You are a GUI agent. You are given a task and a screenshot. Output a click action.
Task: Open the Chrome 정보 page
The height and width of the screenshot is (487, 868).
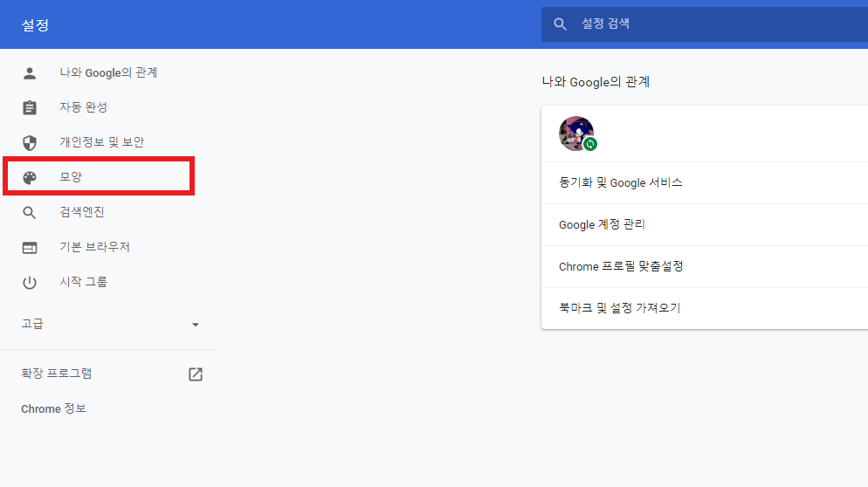coord(53,409)
